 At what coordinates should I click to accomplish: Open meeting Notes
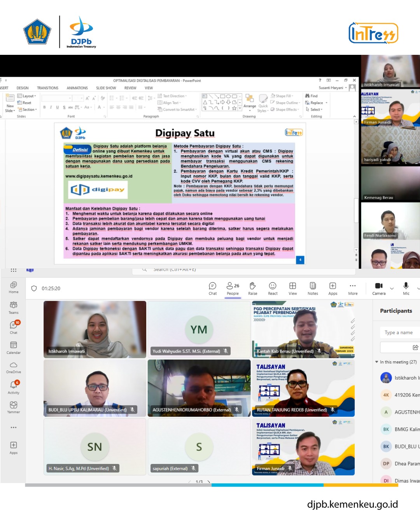tap(313, 289)
